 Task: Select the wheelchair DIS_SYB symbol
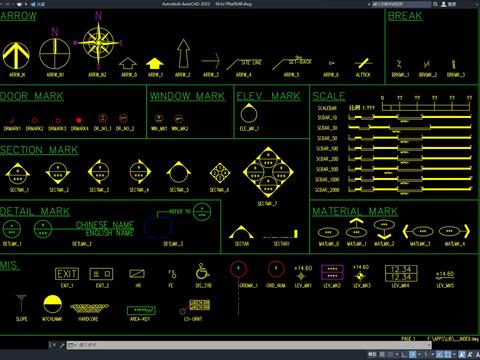pos(202,271)
